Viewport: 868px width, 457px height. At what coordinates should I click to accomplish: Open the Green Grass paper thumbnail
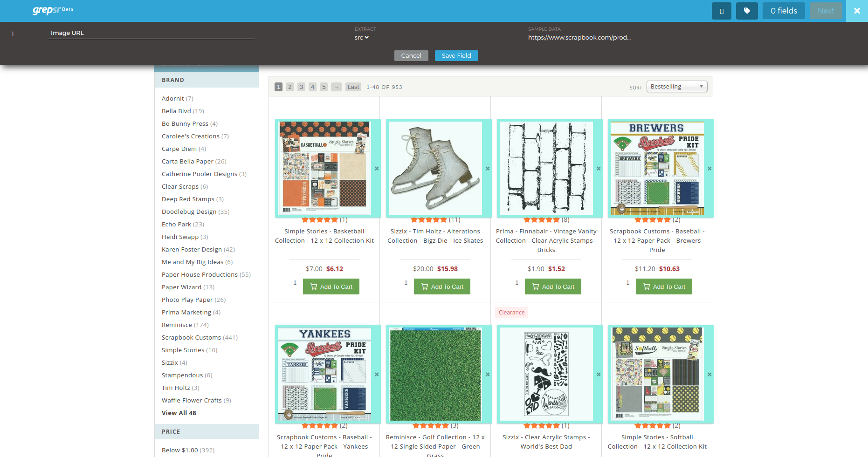(435, 374)
